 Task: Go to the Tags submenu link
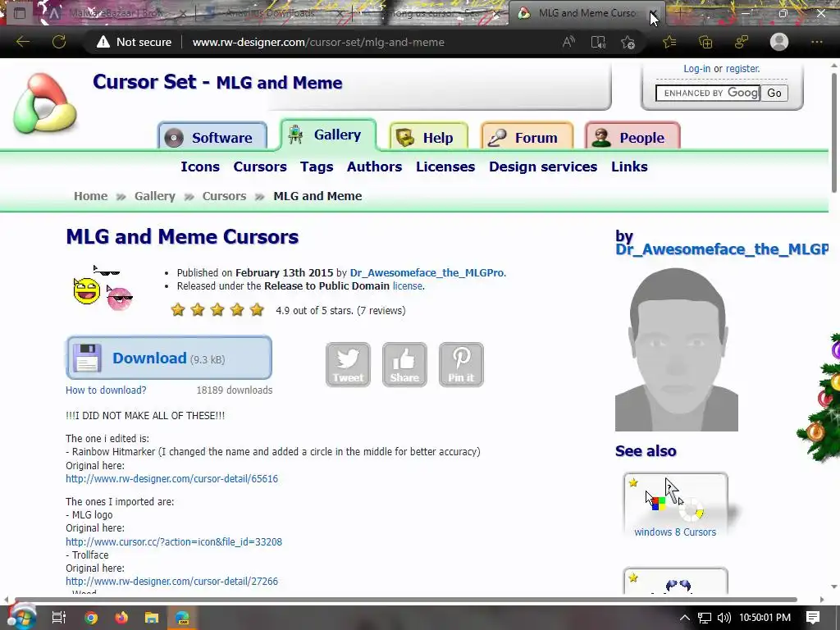click(317, 167)
